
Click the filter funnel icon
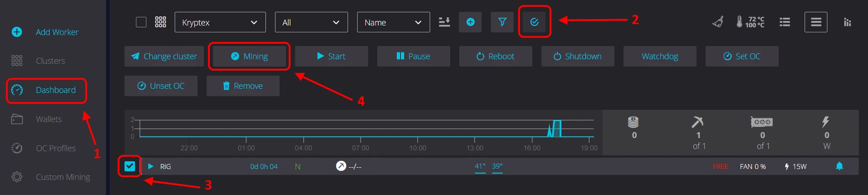coord(502,22)
